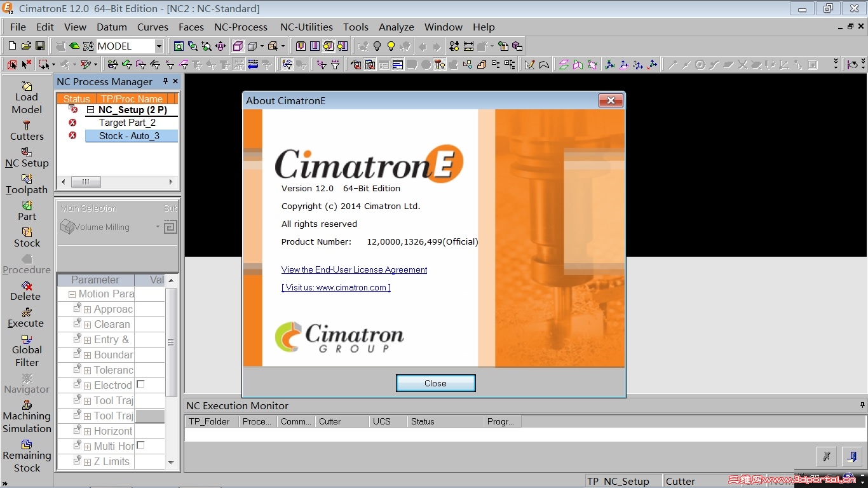Expand the Toleranc parameter row

87,370
